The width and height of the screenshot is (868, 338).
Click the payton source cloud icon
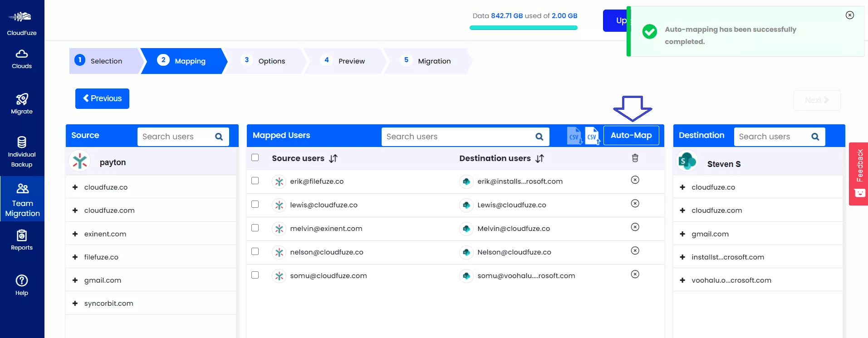click(x=80, y=161)
